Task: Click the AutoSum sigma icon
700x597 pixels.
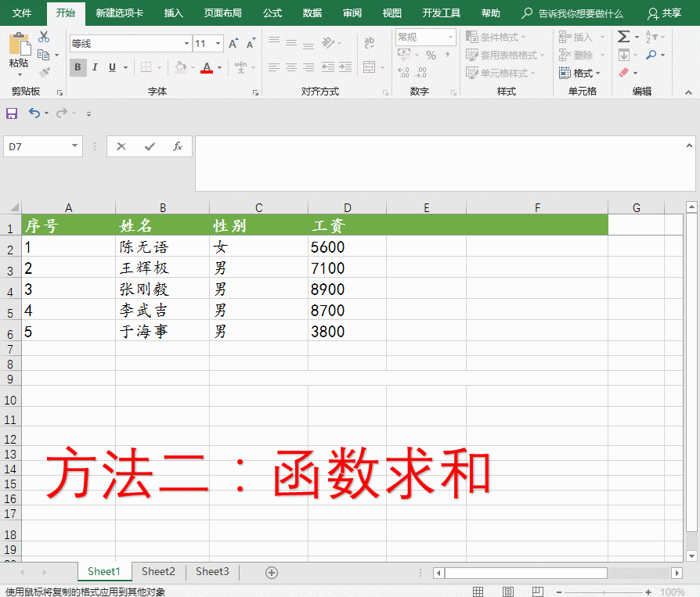Action: pyautogui.click(x=624, y=37)
